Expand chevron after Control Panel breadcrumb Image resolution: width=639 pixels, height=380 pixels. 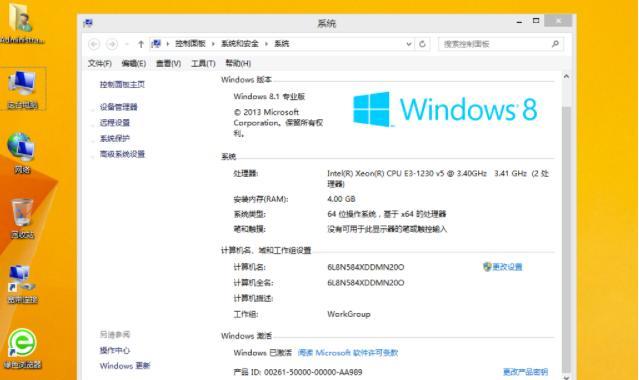pyautogui.click(x=213, y=44)
